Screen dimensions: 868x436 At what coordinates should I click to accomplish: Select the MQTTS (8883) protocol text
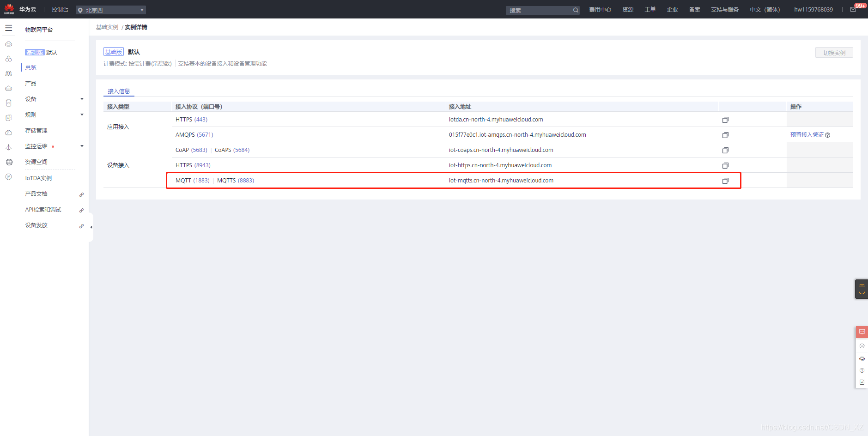[236, 181]
